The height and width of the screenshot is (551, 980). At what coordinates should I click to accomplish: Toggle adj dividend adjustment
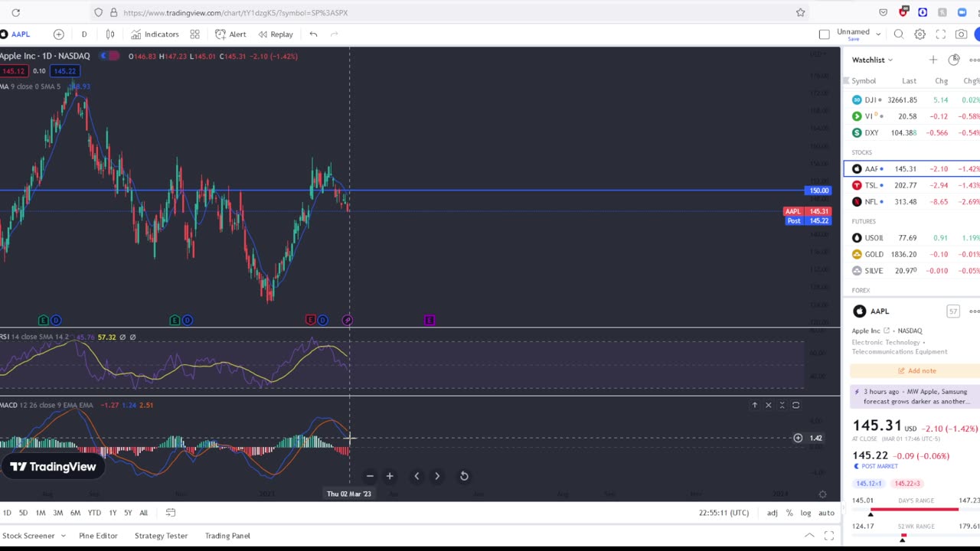773,513
